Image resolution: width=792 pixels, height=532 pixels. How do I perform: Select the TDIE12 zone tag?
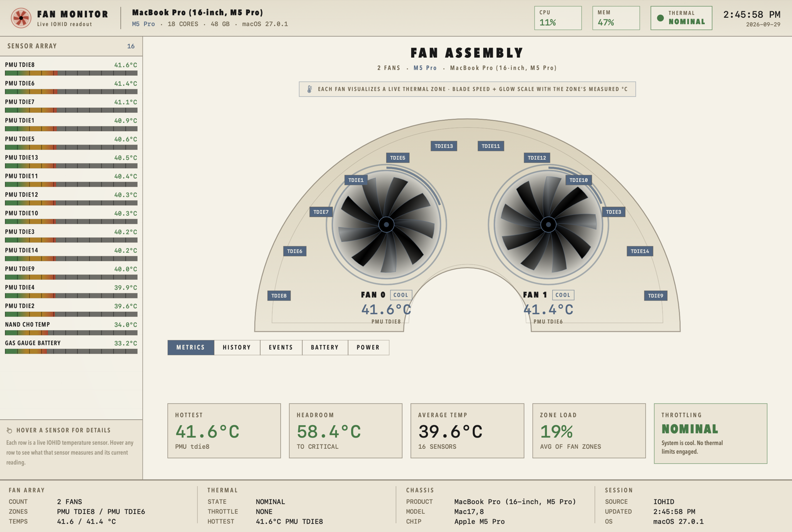537,158
